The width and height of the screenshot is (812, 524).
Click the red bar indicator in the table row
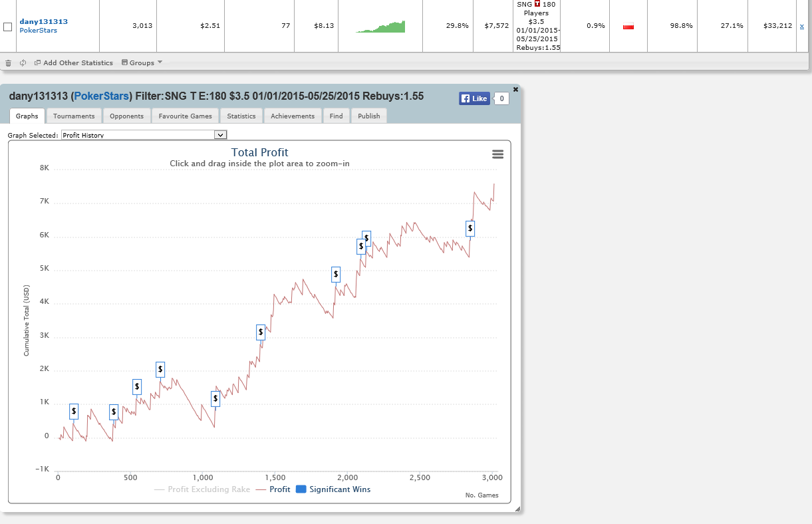[x=628, y=27]
